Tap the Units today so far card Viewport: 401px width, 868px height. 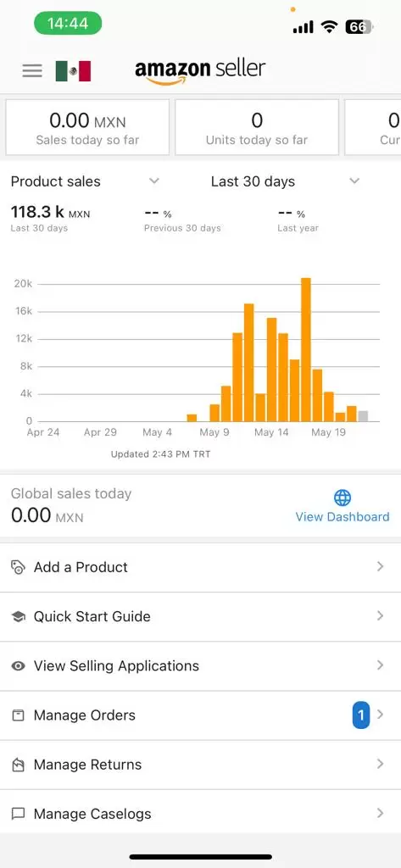pos(257,127)
